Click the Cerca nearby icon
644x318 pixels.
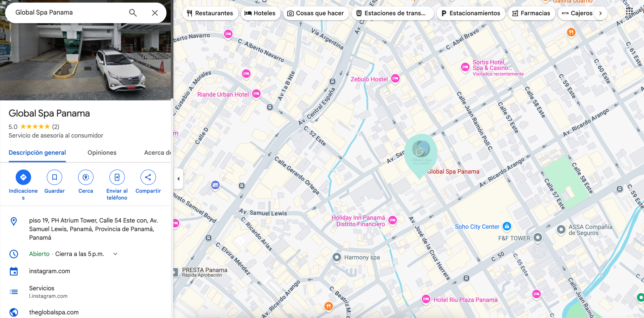(86, 177)
